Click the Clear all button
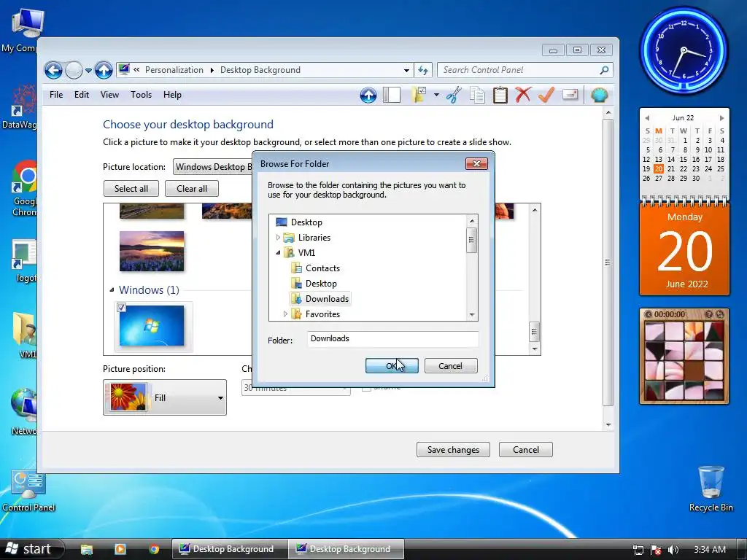Image resolution: width=747 pixels, height=560 pixels. [192, 189]
